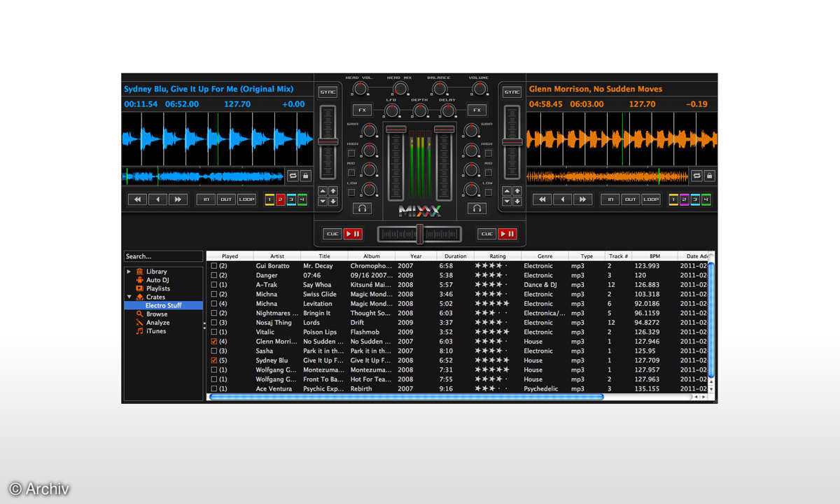Sort by Artist column header
Image resolution: width=840 pixels, height=504 pixels.
tap(277, 256)
